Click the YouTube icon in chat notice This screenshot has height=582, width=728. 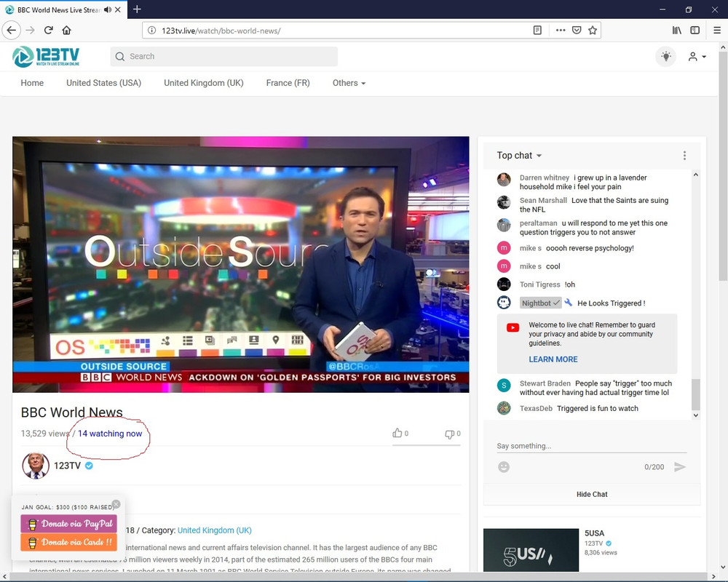513,327
